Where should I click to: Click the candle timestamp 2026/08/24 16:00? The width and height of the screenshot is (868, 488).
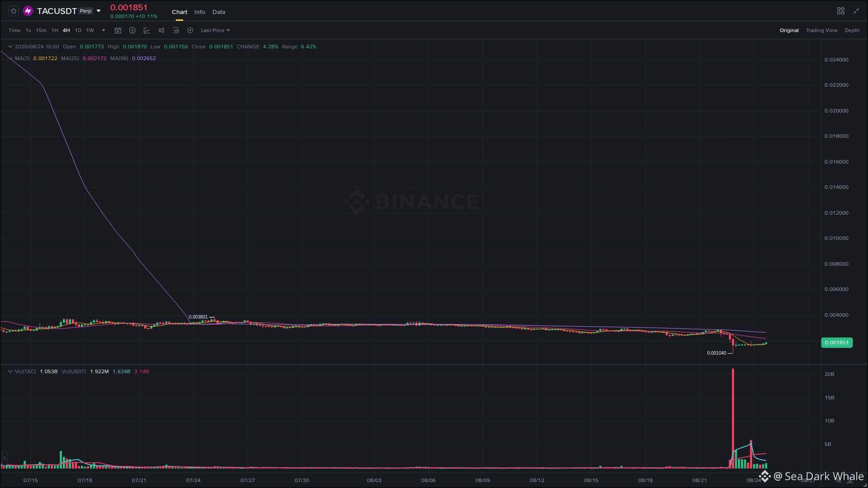coord(37,47)
